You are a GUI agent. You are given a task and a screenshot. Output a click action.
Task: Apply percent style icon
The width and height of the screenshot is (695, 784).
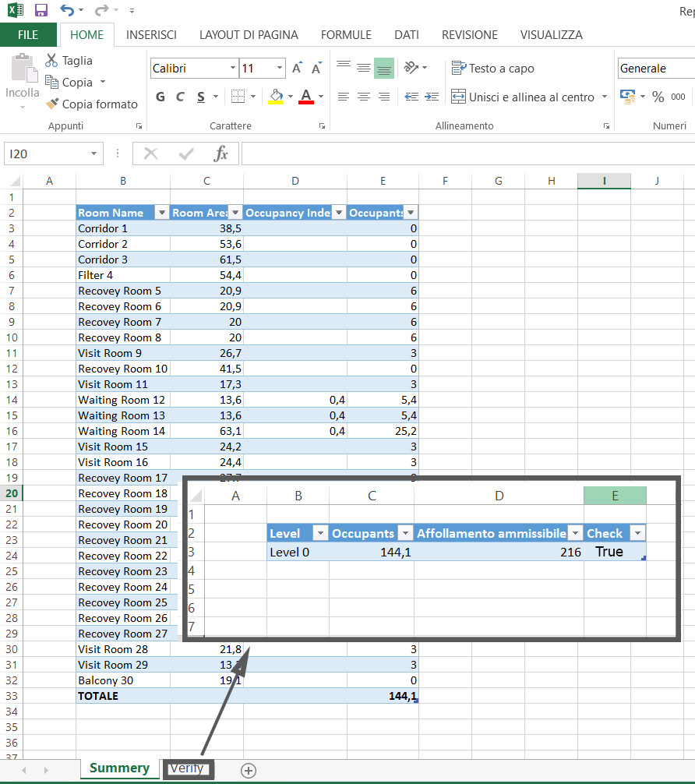click(x=658, y=97)
